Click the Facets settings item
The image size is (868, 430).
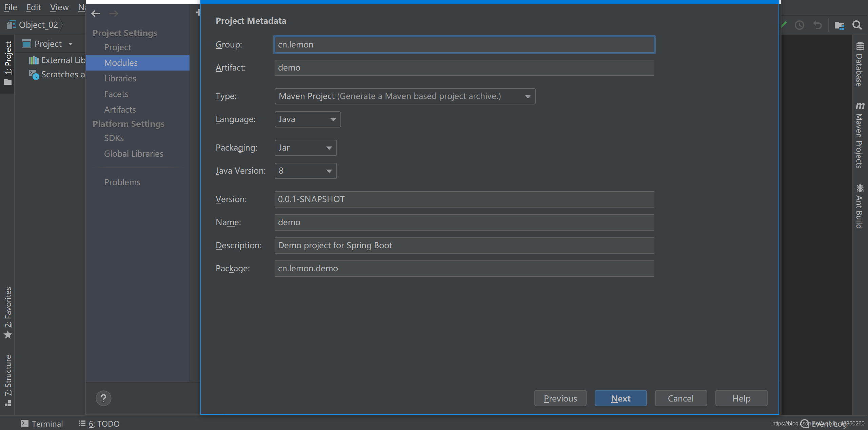coord(116,93)
